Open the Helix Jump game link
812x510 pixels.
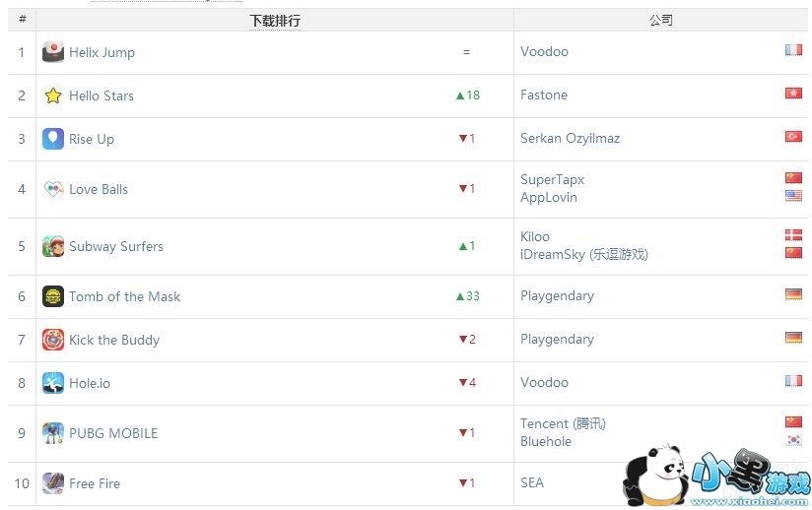coord(101,52)
